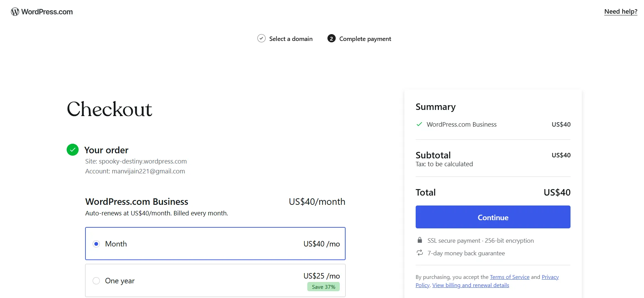Go back to Select a domain step

tap(291, 39)
